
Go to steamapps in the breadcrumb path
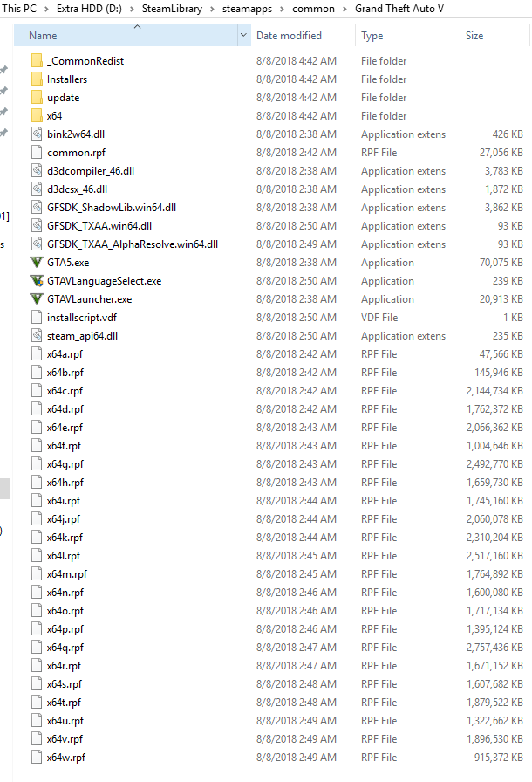247,9
